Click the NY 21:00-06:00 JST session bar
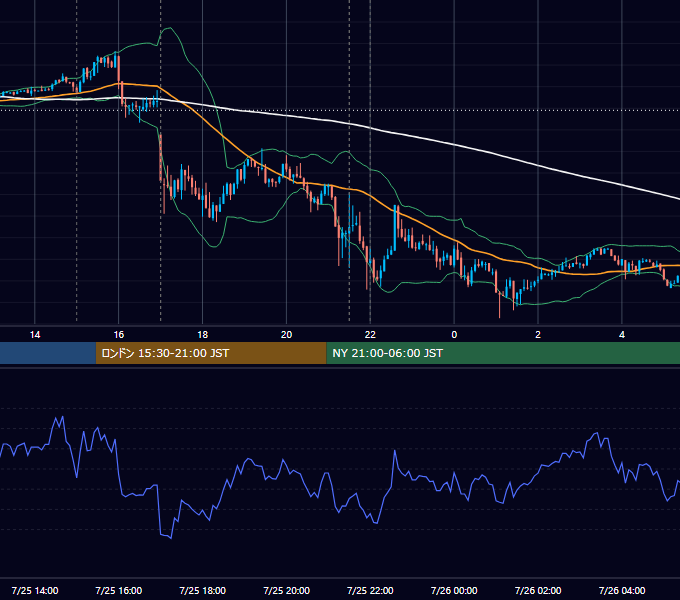 pyautogui.click(x=503, y=353)
